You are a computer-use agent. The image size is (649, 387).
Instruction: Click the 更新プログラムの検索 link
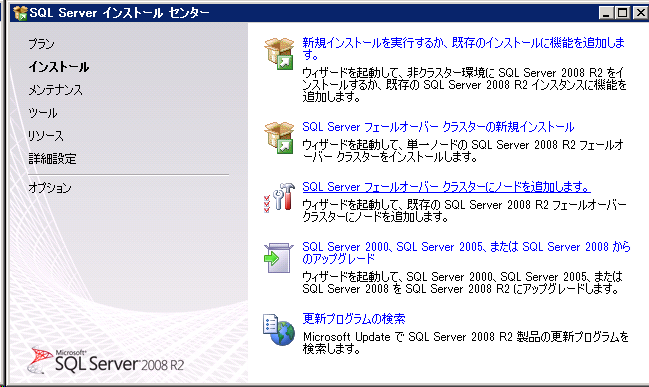click(354, 318)
